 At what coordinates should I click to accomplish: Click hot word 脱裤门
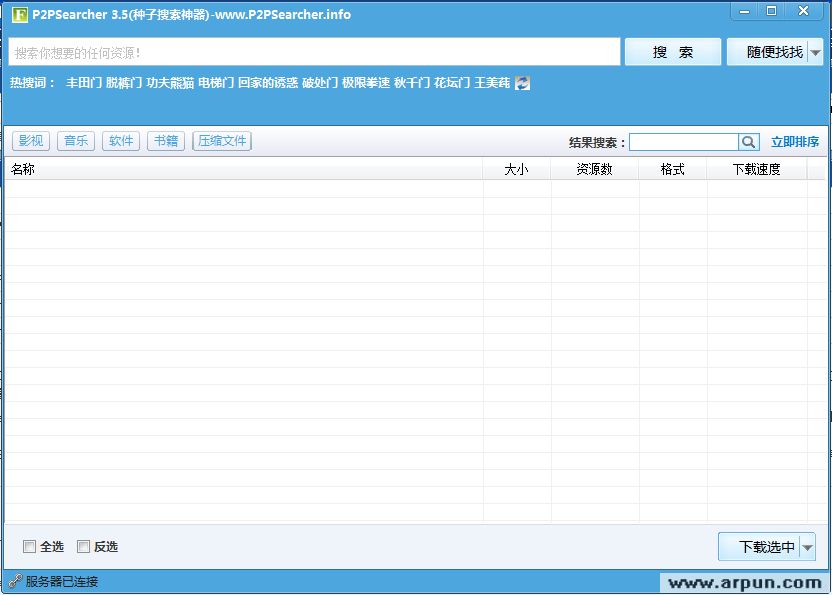click(124, 83)
